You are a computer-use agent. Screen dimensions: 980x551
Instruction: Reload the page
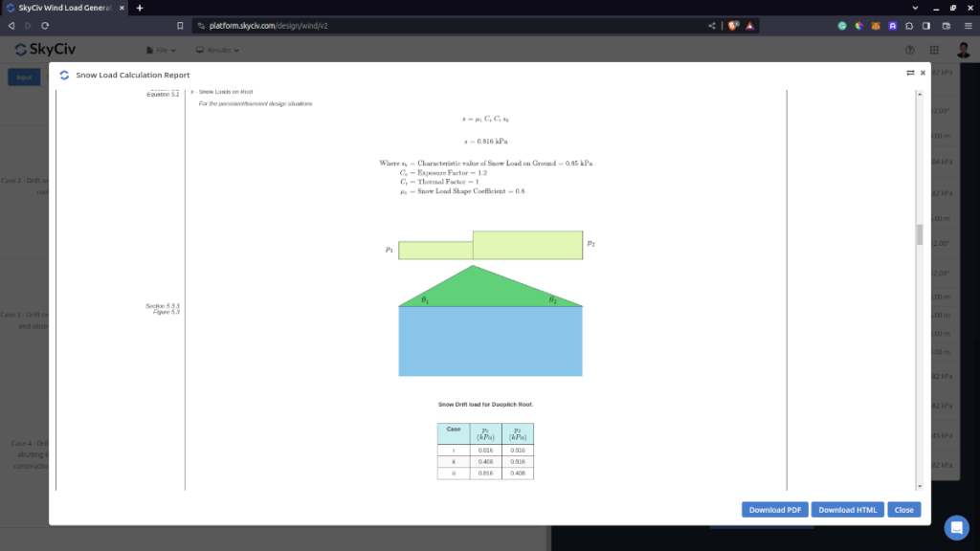click(x=45, y=25)
